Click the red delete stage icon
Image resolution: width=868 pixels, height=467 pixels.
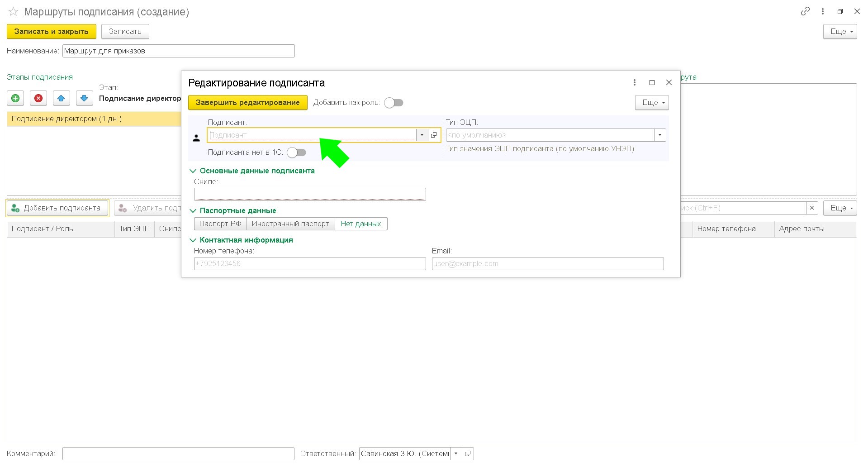[38, 98]
